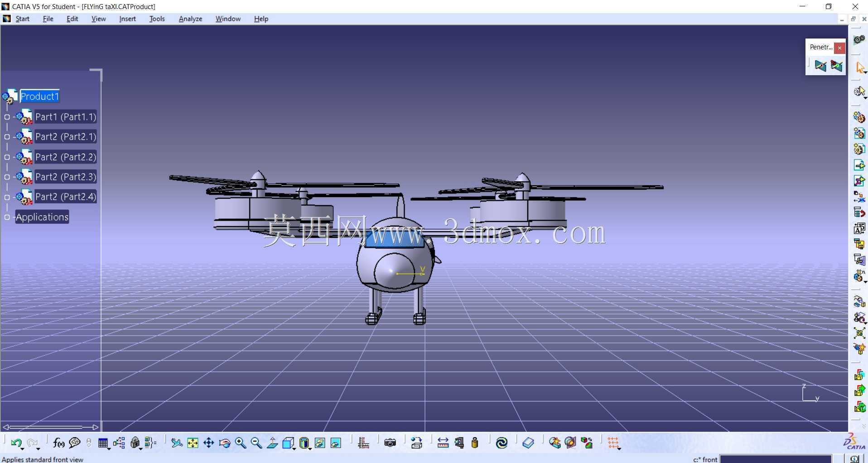
Task: Expand Part2 (Part2.4) tree node
Action: coord(7,197)
